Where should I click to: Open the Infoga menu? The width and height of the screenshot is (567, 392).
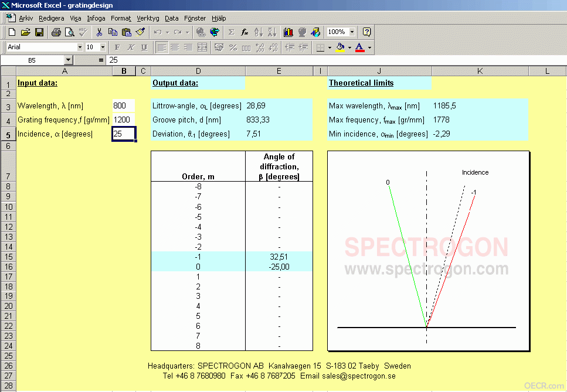(96, 18)
